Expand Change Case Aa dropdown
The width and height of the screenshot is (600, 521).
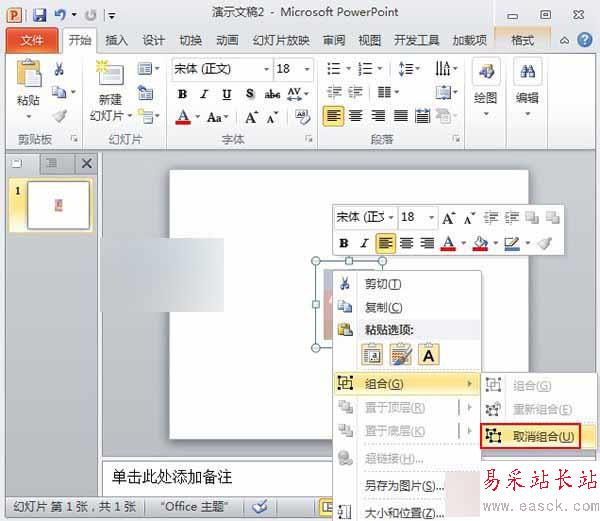[218, 117]
